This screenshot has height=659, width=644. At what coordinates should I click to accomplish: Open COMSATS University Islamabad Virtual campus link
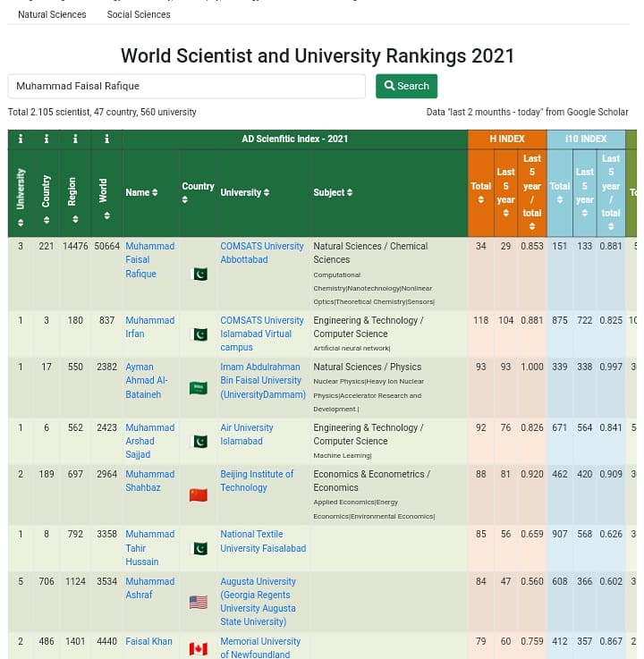click(262, 334)
